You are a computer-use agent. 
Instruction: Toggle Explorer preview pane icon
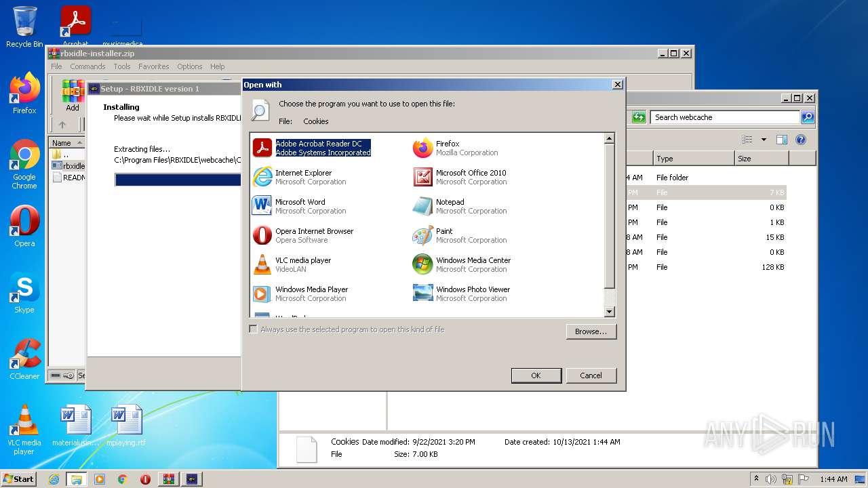781,140
